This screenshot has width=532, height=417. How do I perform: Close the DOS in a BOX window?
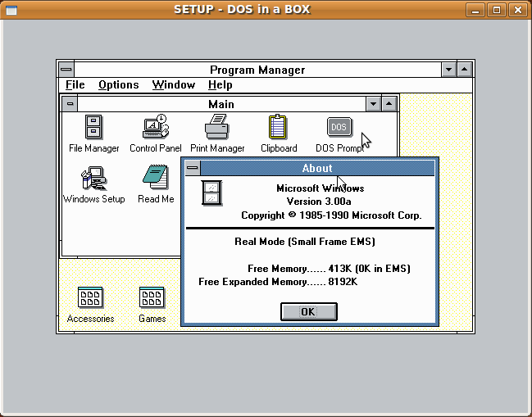point(518,10)
